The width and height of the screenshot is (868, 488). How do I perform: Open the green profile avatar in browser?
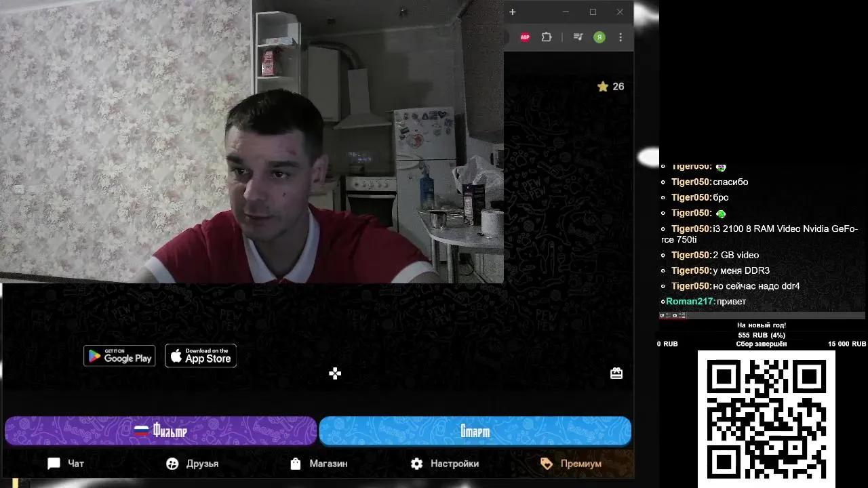[x=599, y=37]
